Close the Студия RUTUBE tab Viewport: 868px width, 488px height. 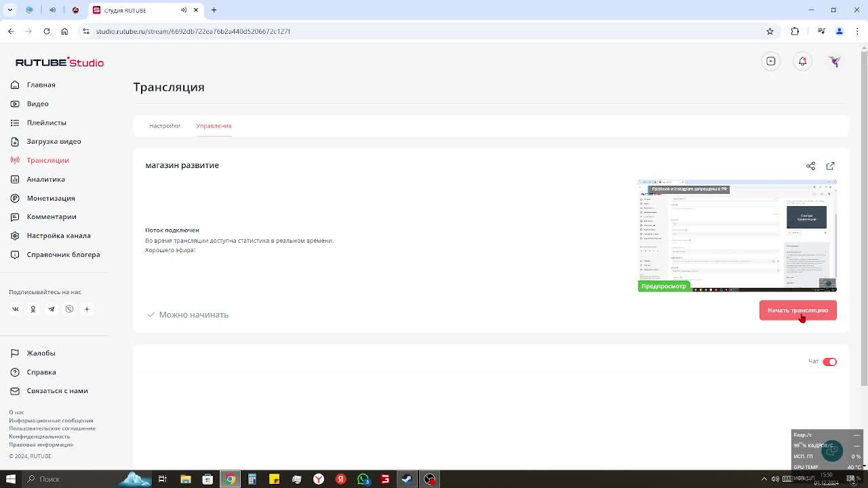click(x=196, y=10)
